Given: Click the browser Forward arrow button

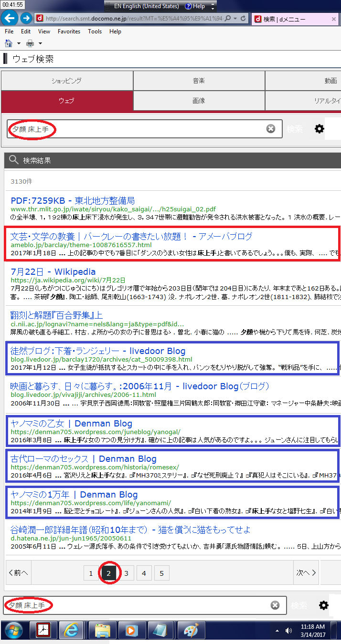Looking at the screenshot, I should (26, 18).
